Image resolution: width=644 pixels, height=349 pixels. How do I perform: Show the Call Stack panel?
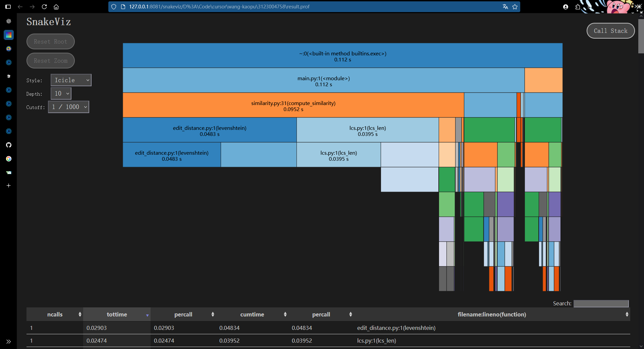610,31
